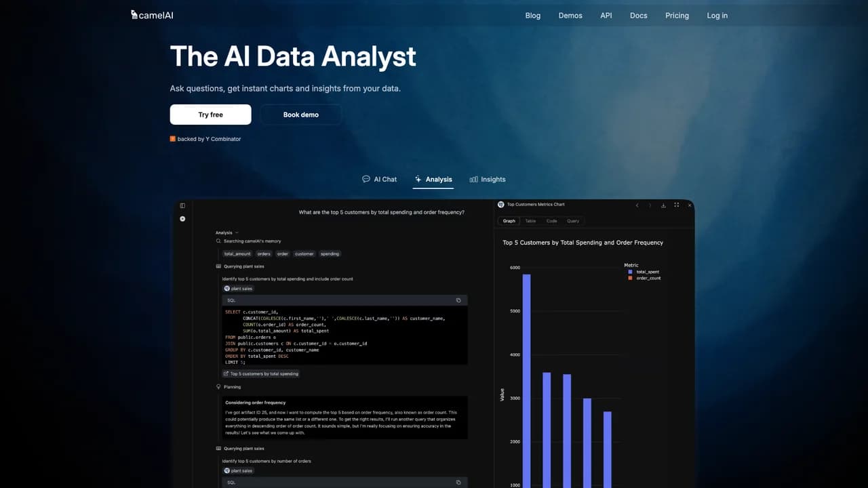The image size is (868, 488).
Task: Open the Pricing page
Action: (677, 16)
